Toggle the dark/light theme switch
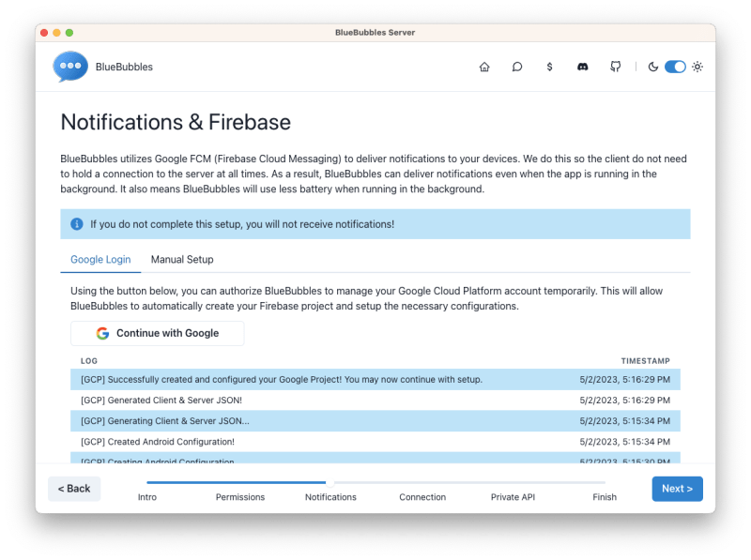 675,67
